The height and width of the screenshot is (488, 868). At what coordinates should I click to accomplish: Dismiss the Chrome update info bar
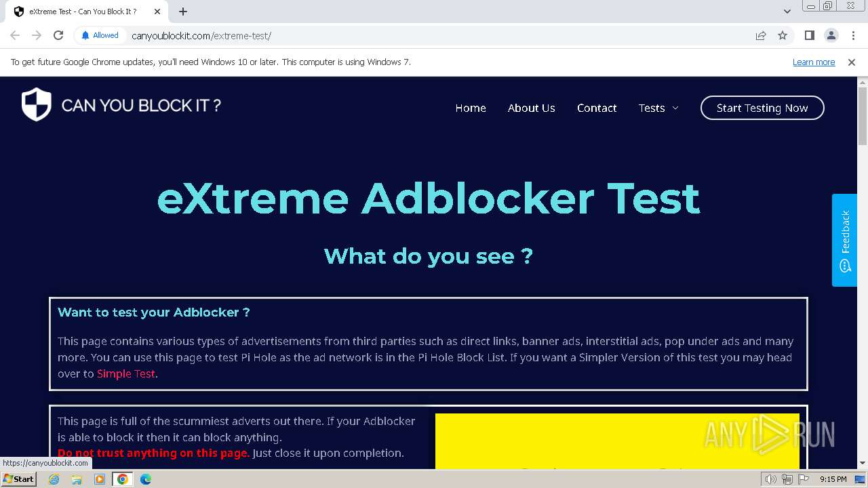(x=852, y=62)
